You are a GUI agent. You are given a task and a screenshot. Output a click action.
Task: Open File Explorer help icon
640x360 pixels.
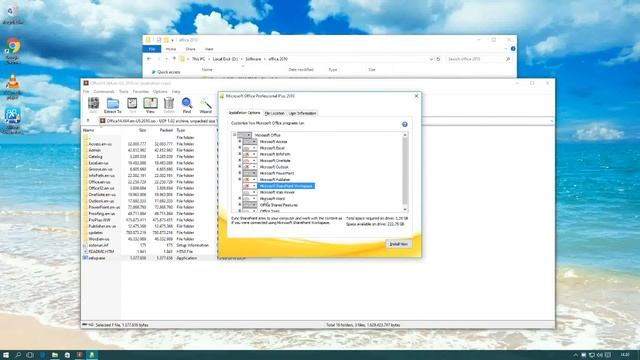point(513,49)
